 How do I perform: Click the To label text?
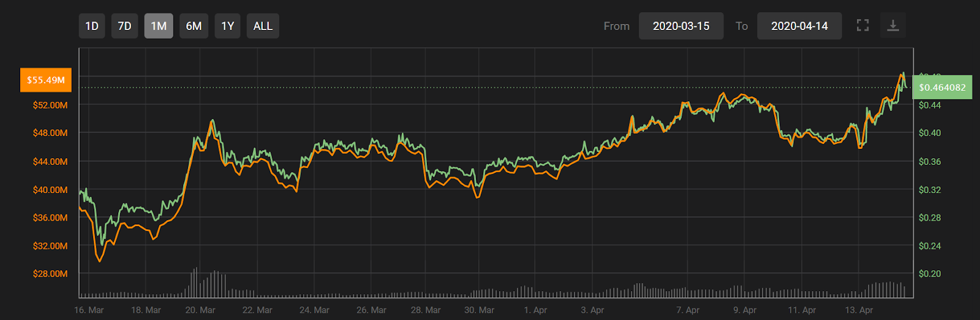(x=742, y=26)
